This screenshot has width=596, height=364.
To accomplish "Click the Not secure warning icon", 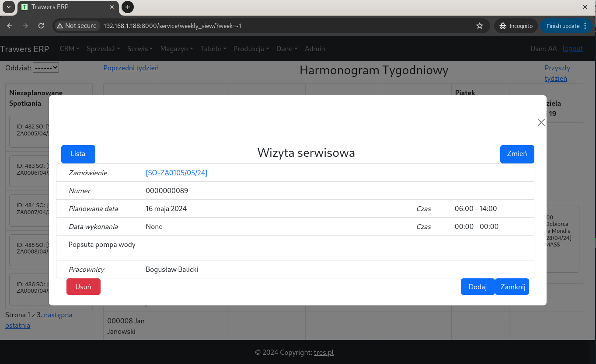I will [x=60, y=26].
